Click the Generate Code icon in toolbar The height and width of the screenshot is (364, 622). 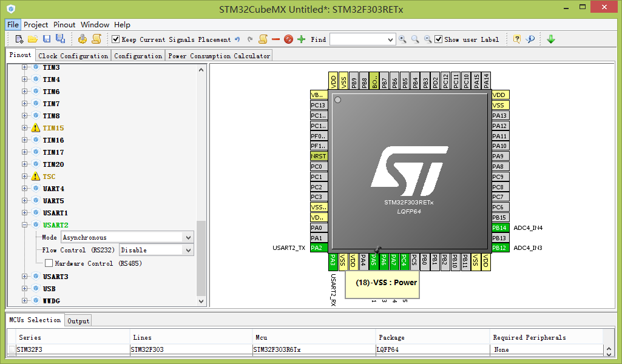82,39
